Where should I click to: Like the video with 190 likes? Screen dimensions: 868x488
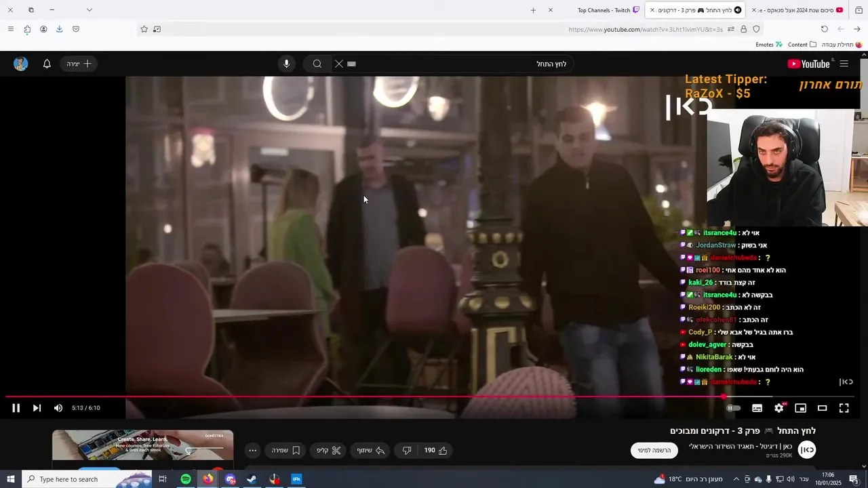(436, 450)
